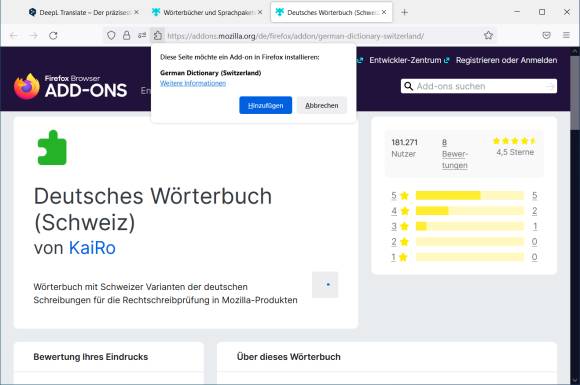Viewport: 580px width, 385px height.
Task: Click the Firefox Browser ADD-ONS logo
Action: coord(70,86)
